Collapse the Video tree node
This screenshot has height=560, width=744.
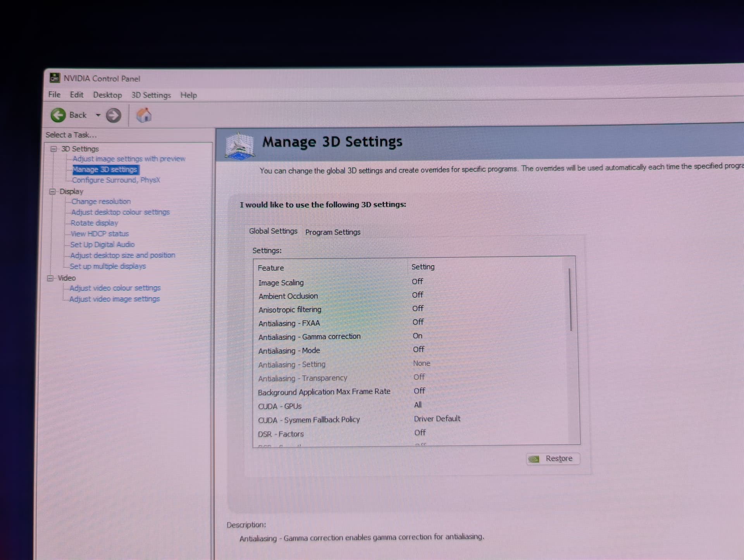[50, 278]
